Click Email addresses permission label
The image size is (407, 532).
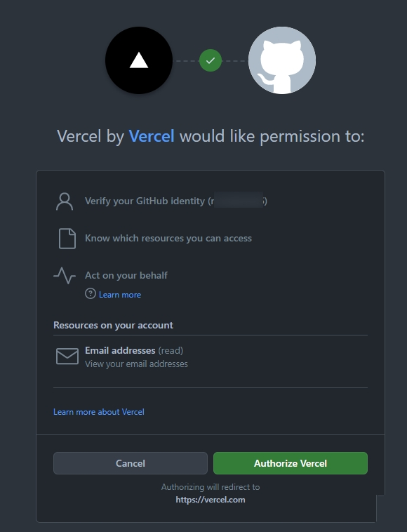[120, 350]
